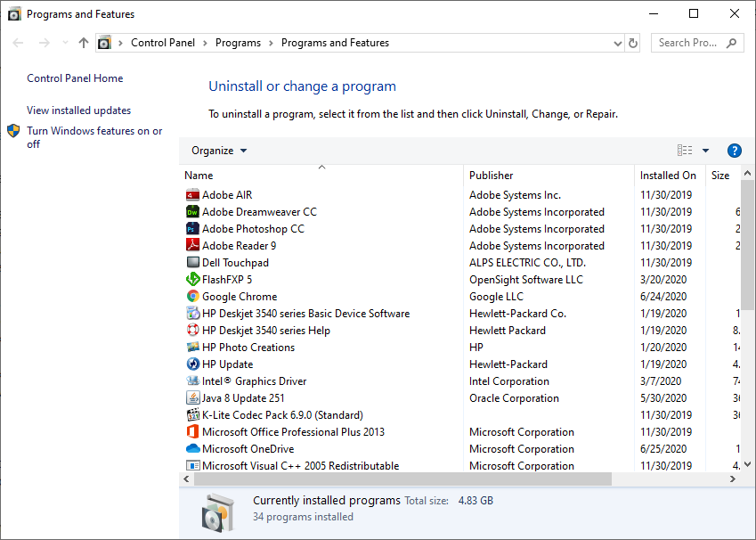
Task: Click the Adobe Reader 9 icon
Action: pos(193,246)
